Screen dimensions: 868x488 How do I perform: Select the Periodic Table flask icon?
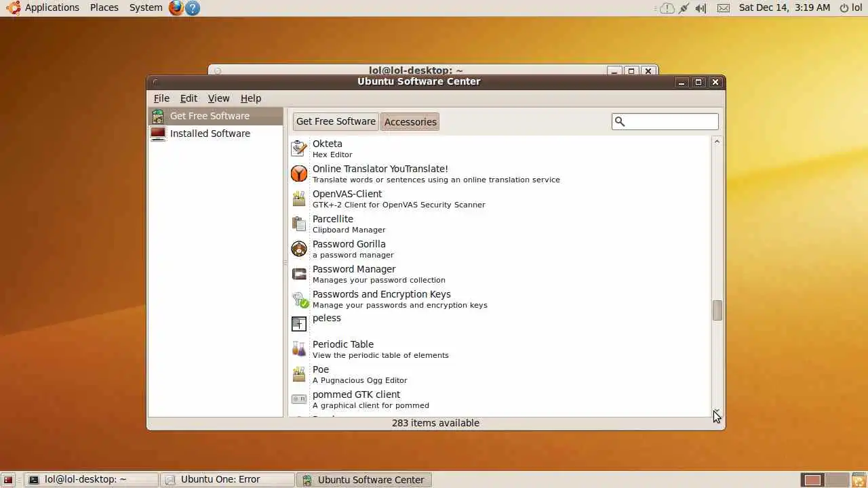(299, 349)
